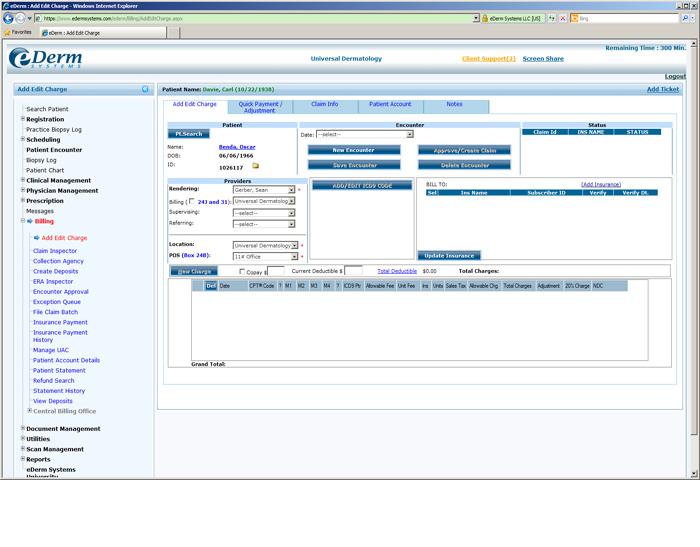
Task: Expand the Reports tree node
Action: click(x=23, y=459)
